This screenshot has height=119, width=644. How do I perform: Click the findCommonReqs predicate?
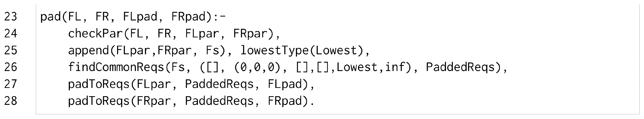[116, 67]
